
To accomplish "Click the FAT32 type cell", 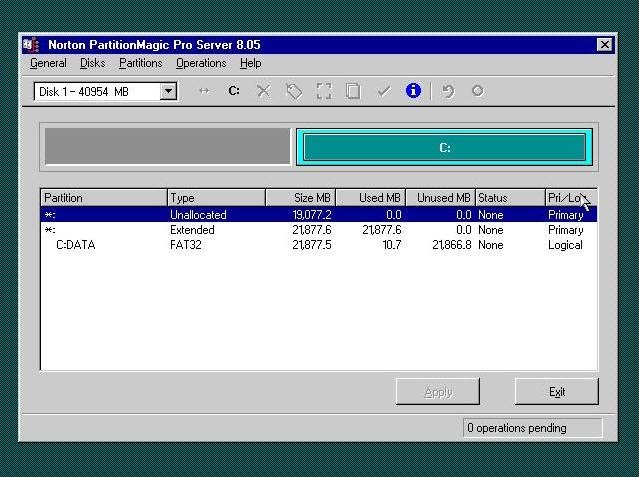I will tap(186, 245).
